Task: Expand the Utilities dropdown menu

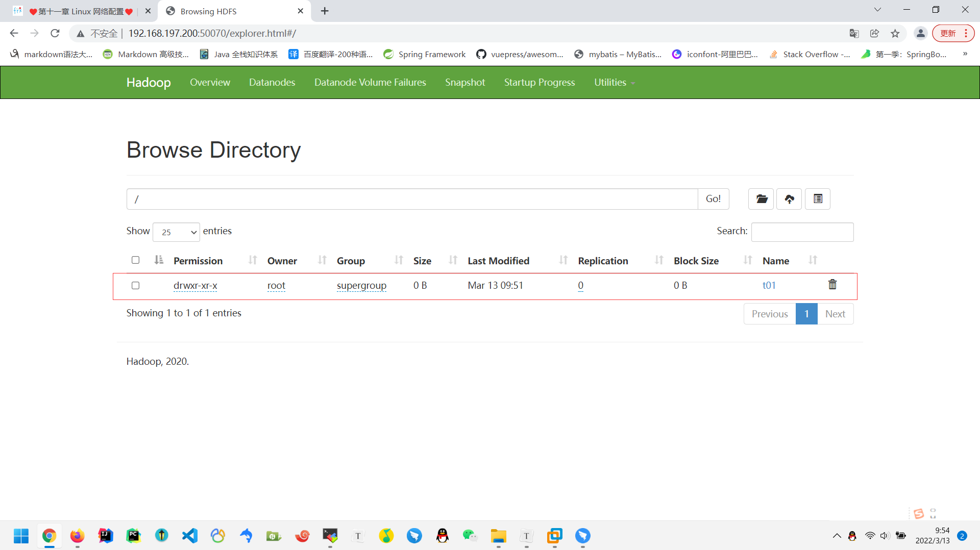Action: coord(614,82)
